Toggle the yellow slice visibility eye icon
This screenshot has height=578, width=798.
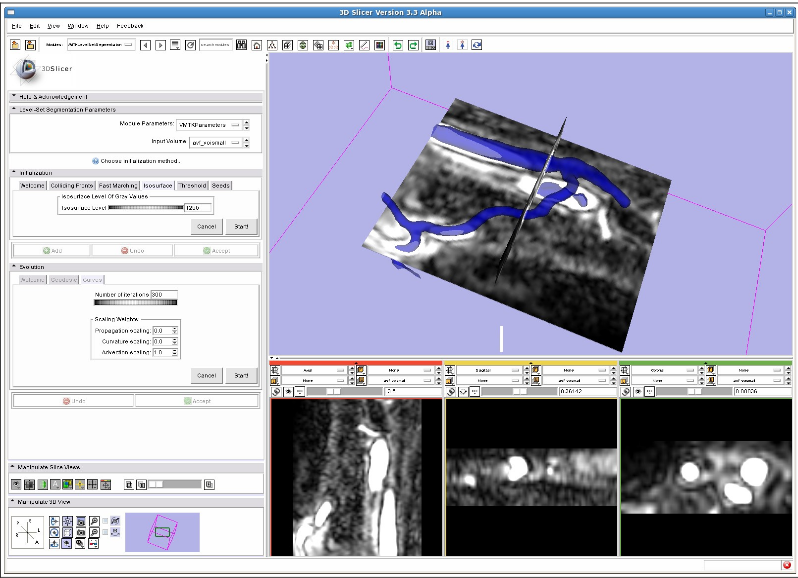(x=463, y=392)
